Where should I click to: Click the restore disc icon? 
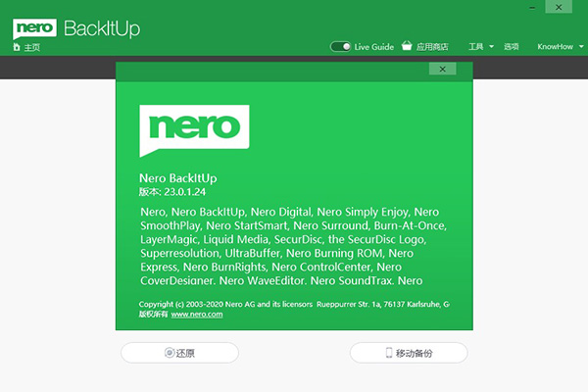tap(170, 353)
